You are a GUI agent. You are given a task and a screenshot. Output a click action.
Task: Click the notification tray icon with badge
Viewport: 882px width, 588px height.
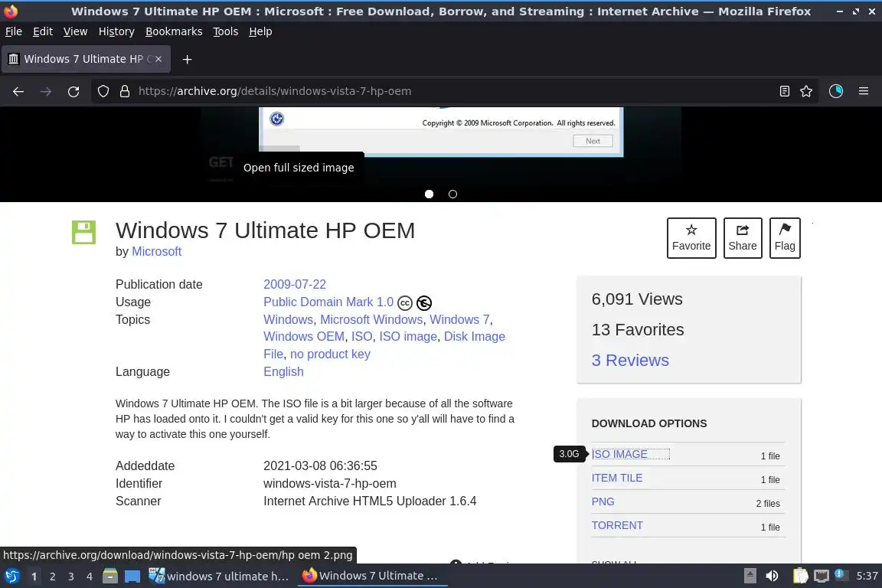(x=840, y=574)
